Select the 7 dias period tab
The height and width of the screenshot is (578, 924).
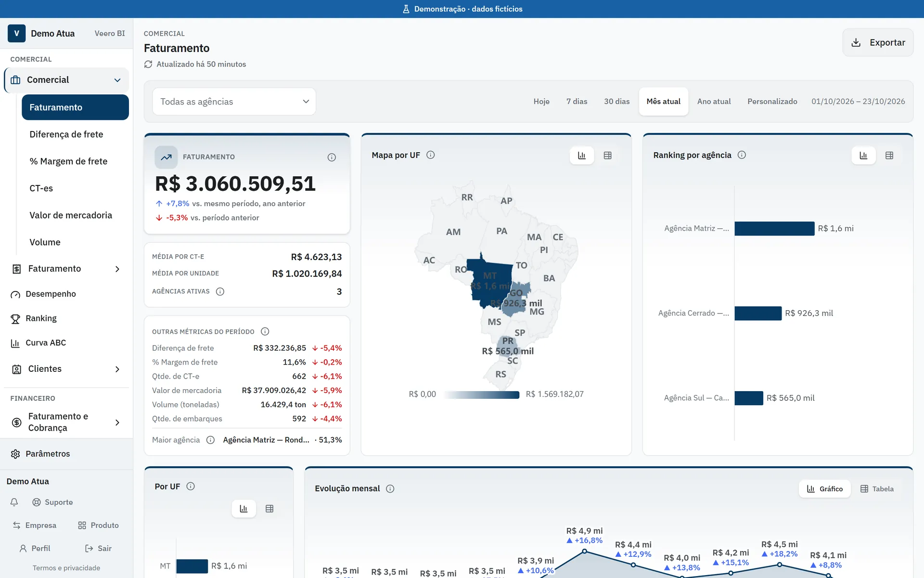tap(577, 102)
